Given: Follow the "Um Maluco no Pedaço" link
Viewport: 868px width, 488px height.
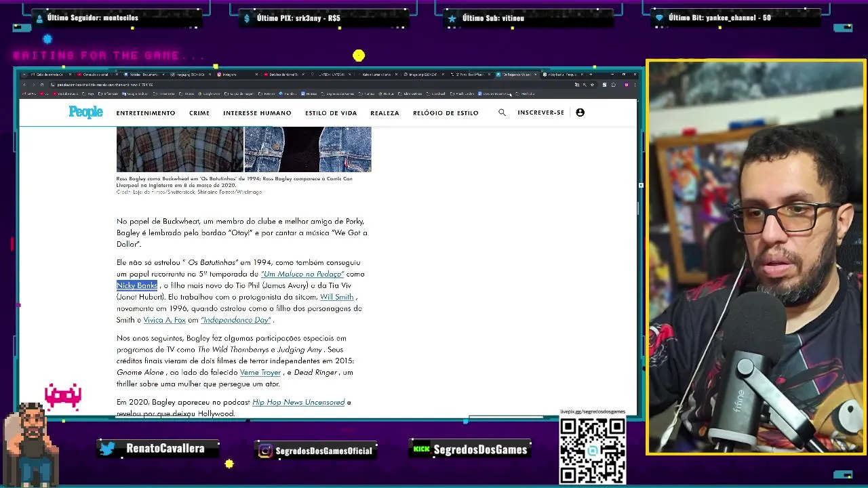Looking at the screenshot, I should click(302, 274).
